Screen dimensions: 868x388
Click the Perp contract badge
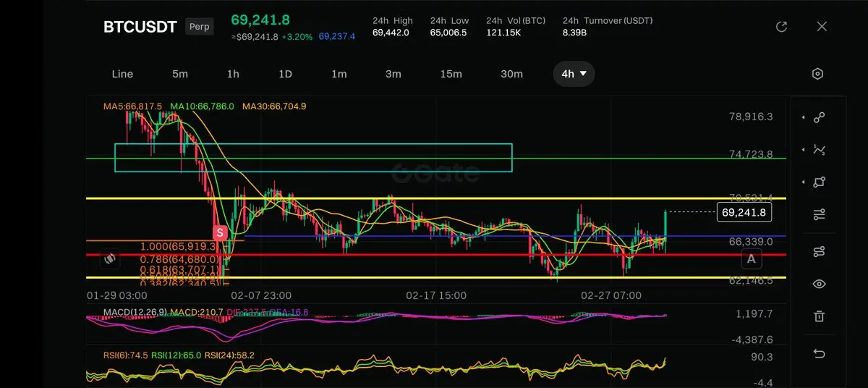click(x=200, y=27)
